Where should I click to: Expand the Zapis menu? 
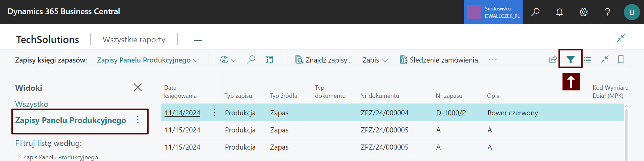pos(375,60)
